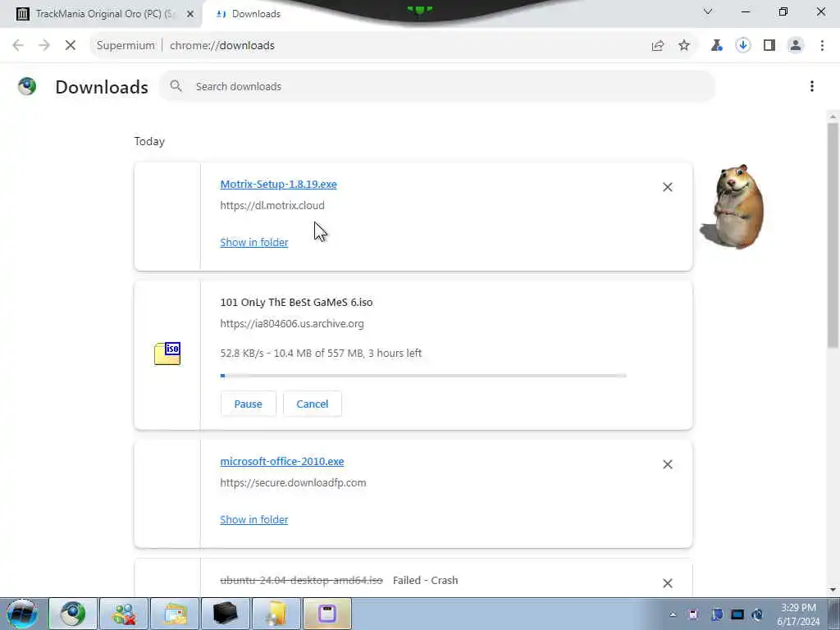This screenshot has height=630, width=840.
Task: Select the iso file type icon
Action: (167, 354)
